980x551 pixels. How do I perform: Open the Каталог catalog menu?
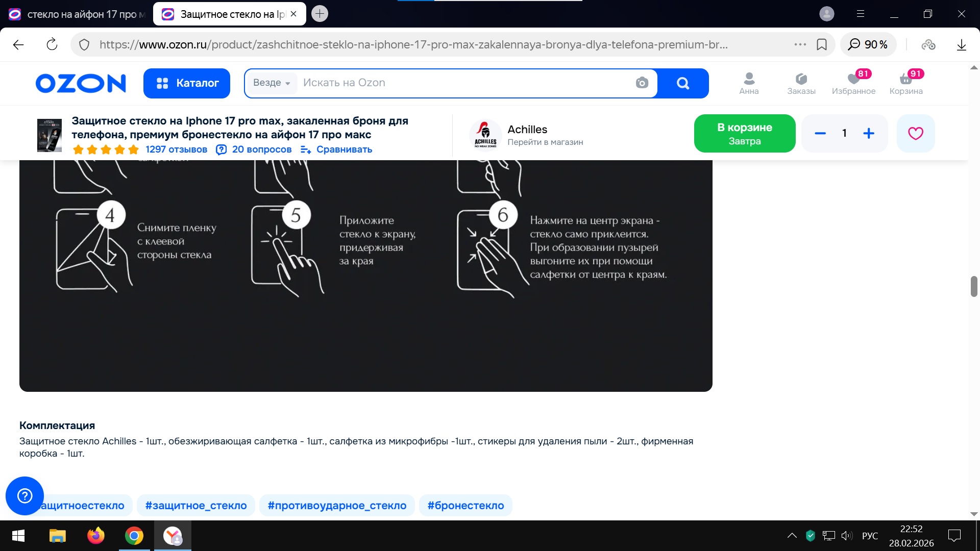(x=187, y=83)
